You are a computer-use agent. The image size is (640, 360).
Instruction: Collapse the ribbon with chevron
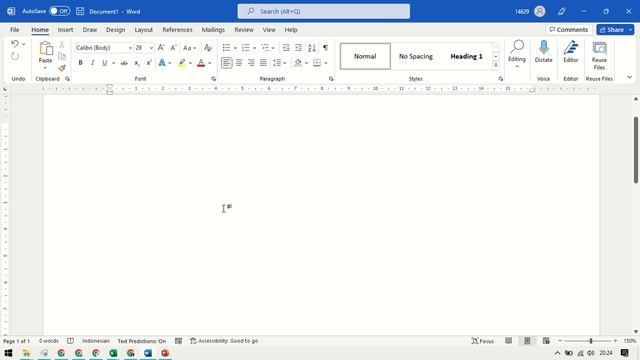point(629,77)
